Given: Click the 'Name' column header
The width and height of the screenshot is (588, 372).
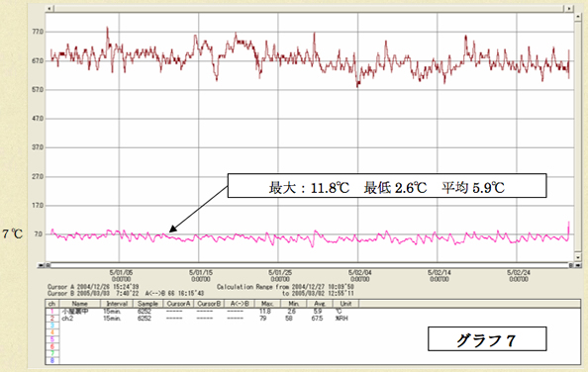Looking at the screenshot, I should coord(79,304).
